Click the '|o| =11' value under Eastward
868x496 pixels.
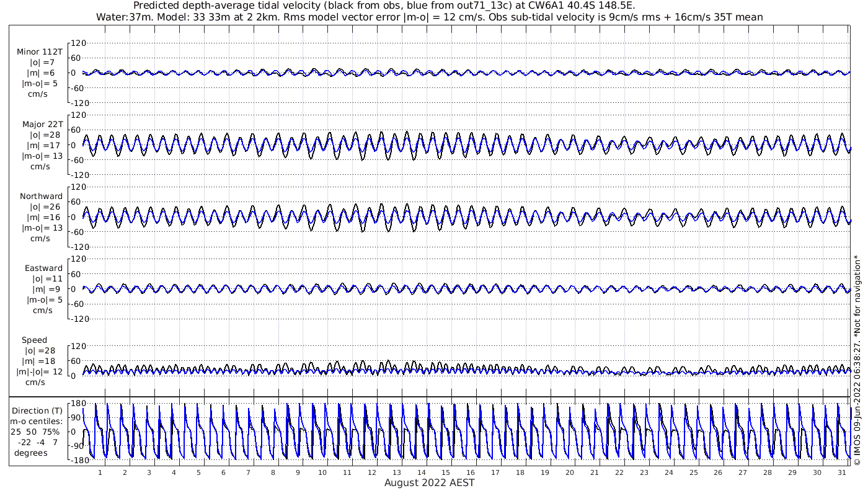pos(46,278)
